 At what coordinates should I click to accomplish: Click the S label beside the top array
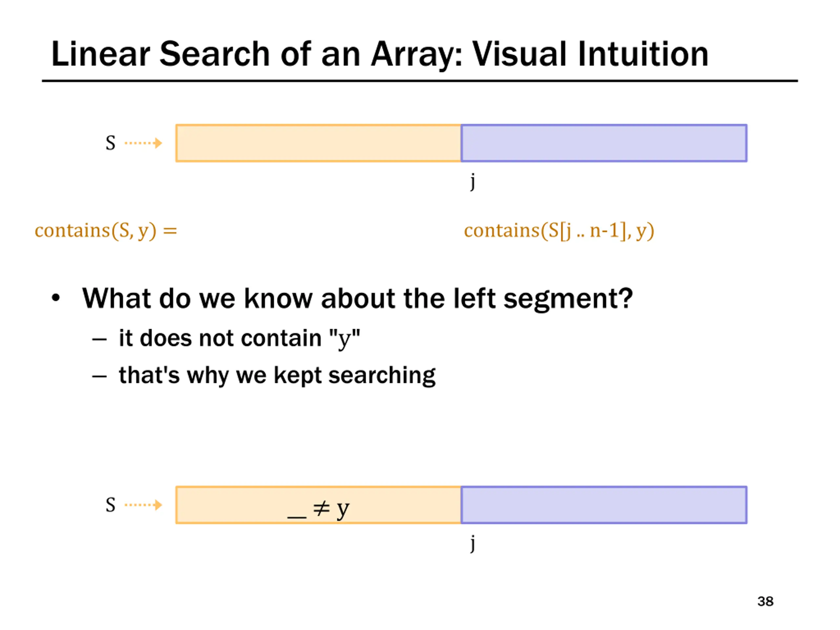[x=111, y=143]
